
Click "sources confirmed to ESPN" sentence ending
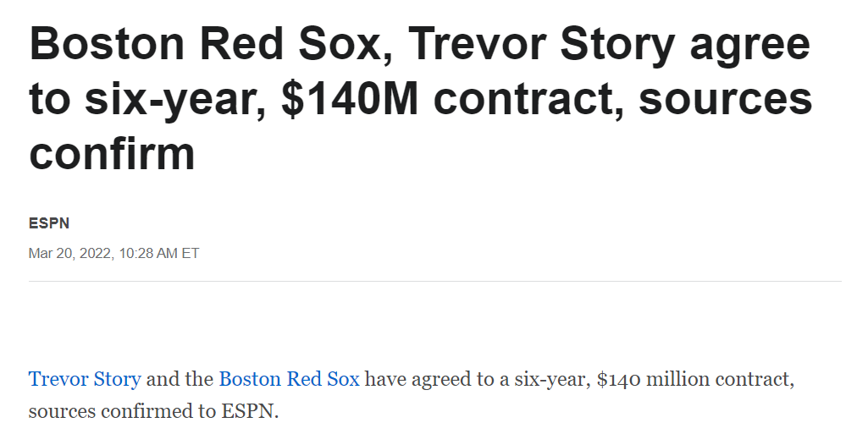coord(153,412)
